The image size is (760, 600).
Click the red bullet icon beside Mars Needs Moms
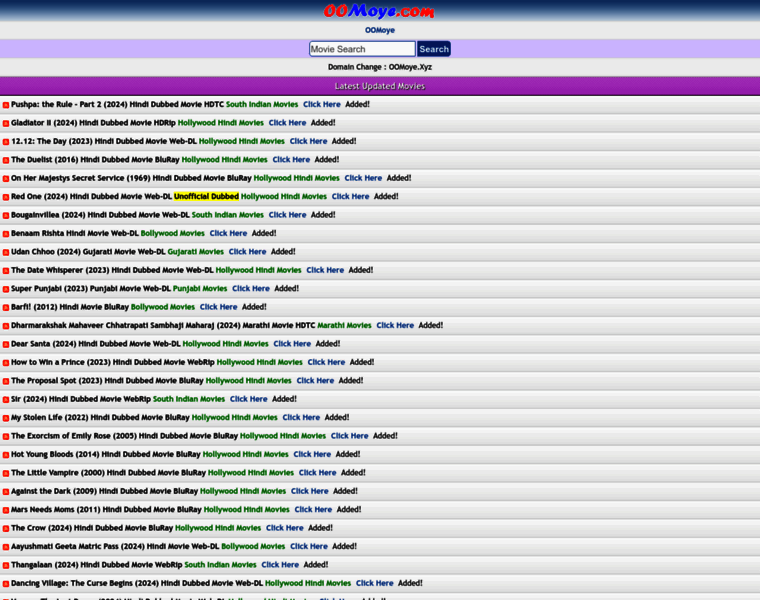(x=6, y=510)
